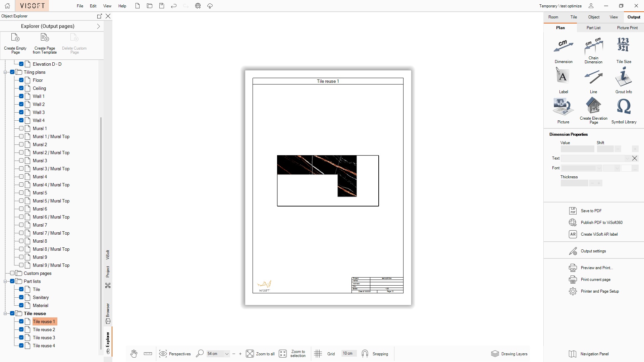This screenshot has height=362, width=644.
Task: Expand the Explorer (Output pages) chevron
Action: (x=98, y=26)
